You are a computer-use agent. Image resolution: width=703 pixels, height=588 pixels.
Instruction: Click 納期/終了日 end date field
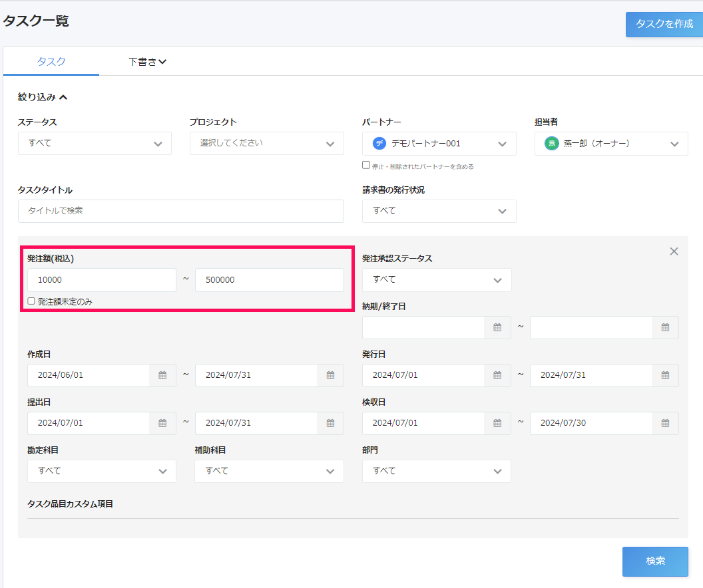pyautogui.click(x=591, y=327)
